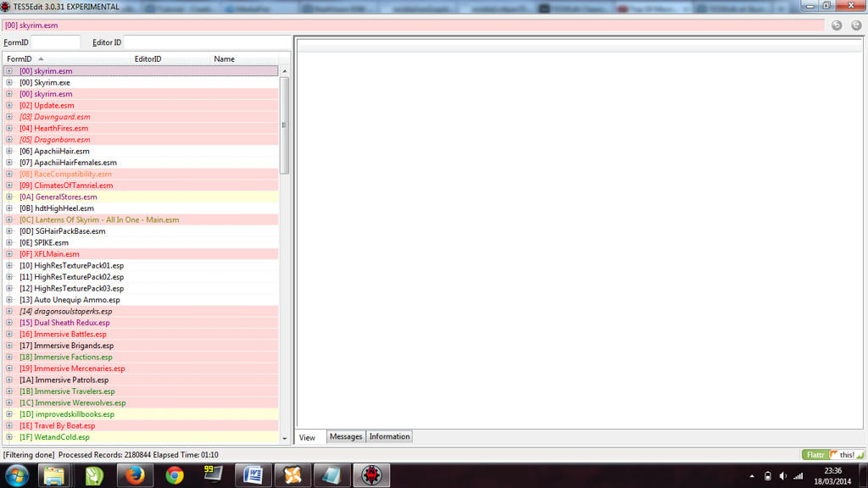Open the monitor icon showing 99 in taskbar
This screenshot has height=488, width=868.
pos(213,474)
